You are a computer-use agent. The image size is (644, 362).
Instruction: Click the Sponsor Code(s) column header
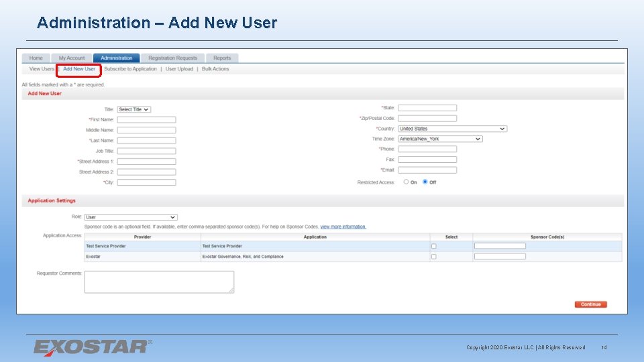click(x=547, y=237)
